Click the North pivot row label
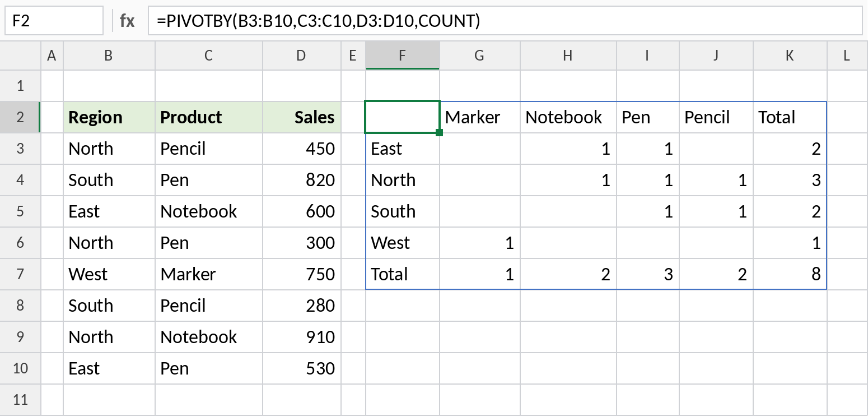Viewport: 868px width, 416px height. click(402, 180)
